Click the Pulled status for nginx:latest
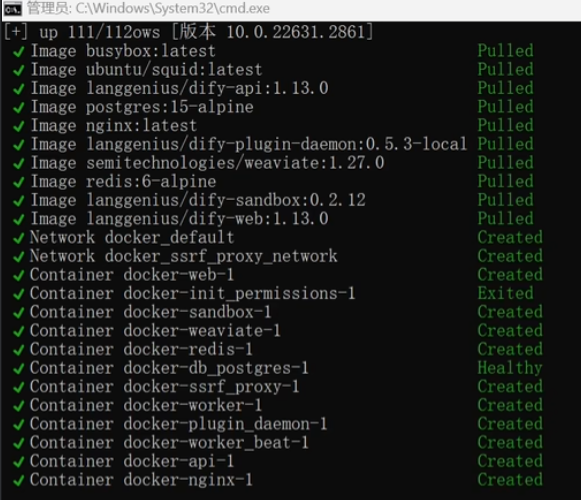This screenshot has height=500, width=581. coord(505,125)
